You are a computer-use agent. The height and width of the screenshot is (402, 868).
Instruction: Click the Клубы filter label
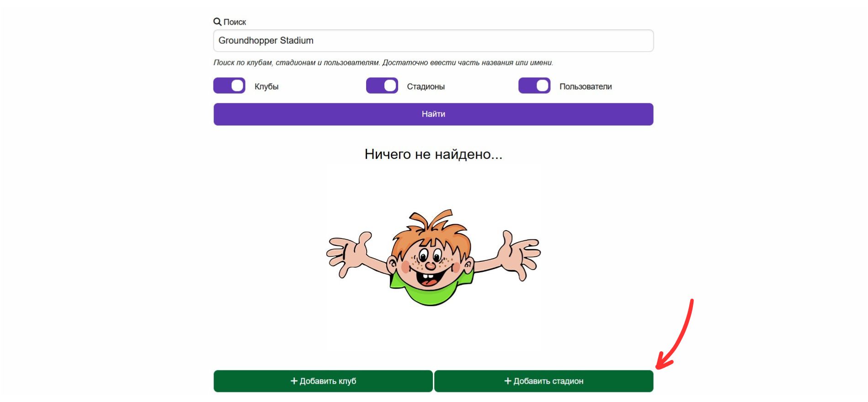click(266, 86)
